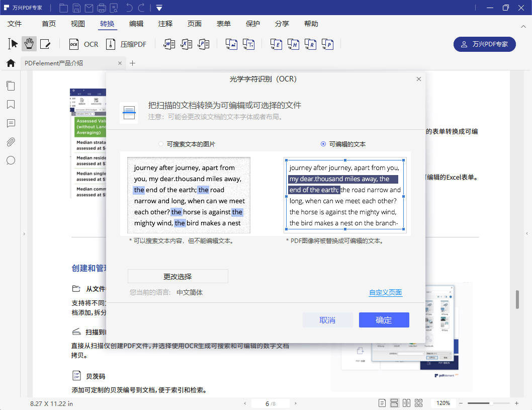Convert the PDF to Excel
Screen dimensions: 532x410
click(x=187, y=44)
